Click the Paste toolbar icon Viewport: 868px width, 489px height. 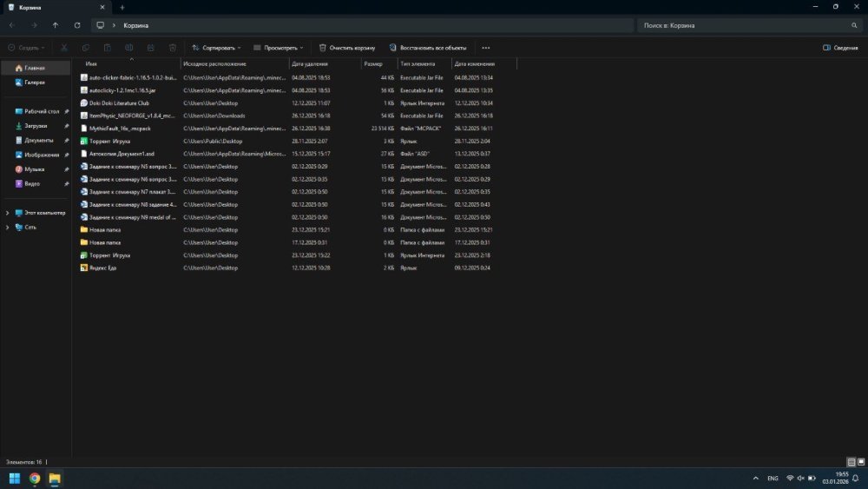108,48
